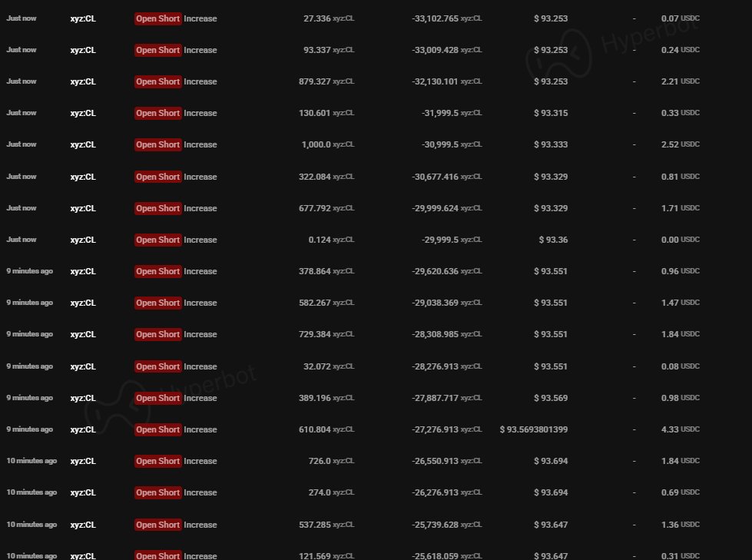
Task: Click Open Short badge in the 1,000.0 size row
Action: [157, 144]
